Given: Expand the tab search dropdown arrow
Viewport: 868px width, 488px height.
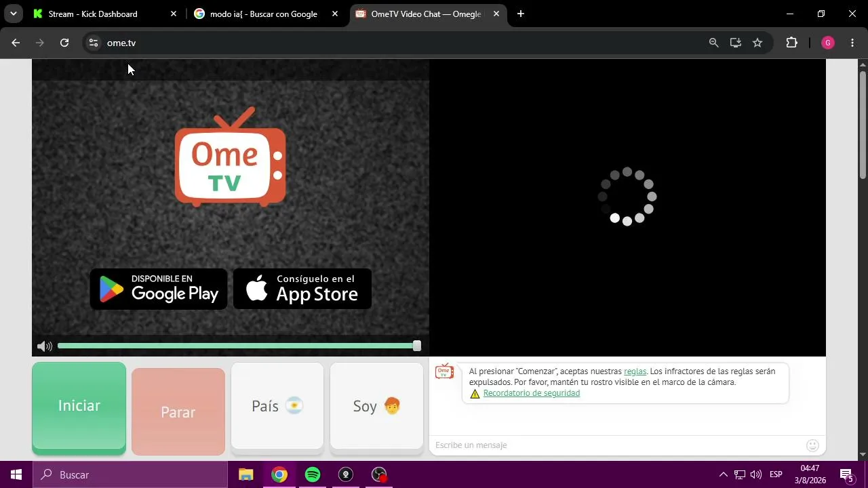Looking at the screenshot, I should [13, 14].
